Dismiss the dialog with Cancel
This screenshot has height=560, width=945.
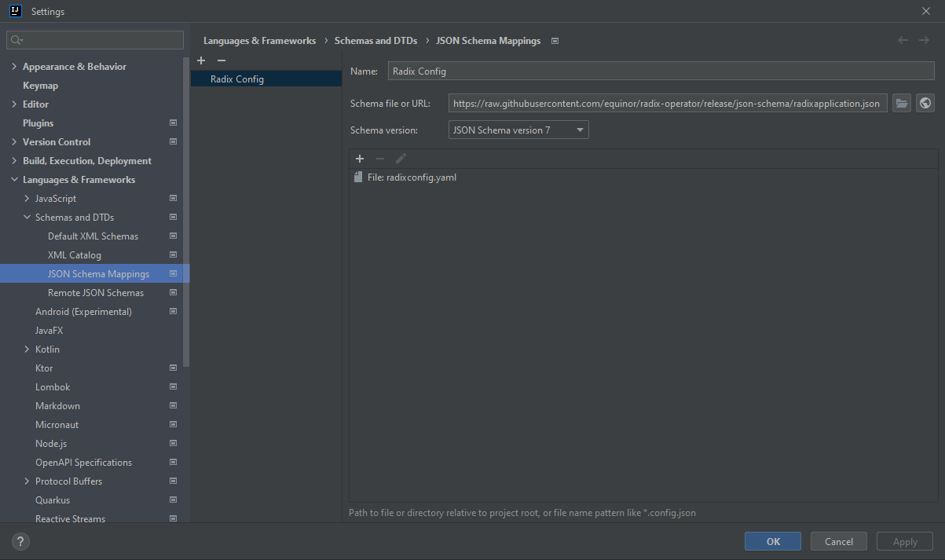[838, 541]
